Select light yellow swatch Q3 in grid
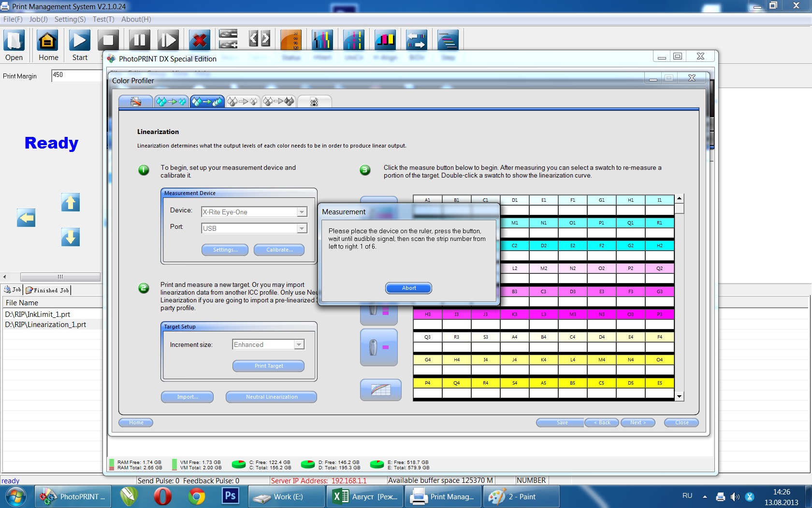 (427, 337)
